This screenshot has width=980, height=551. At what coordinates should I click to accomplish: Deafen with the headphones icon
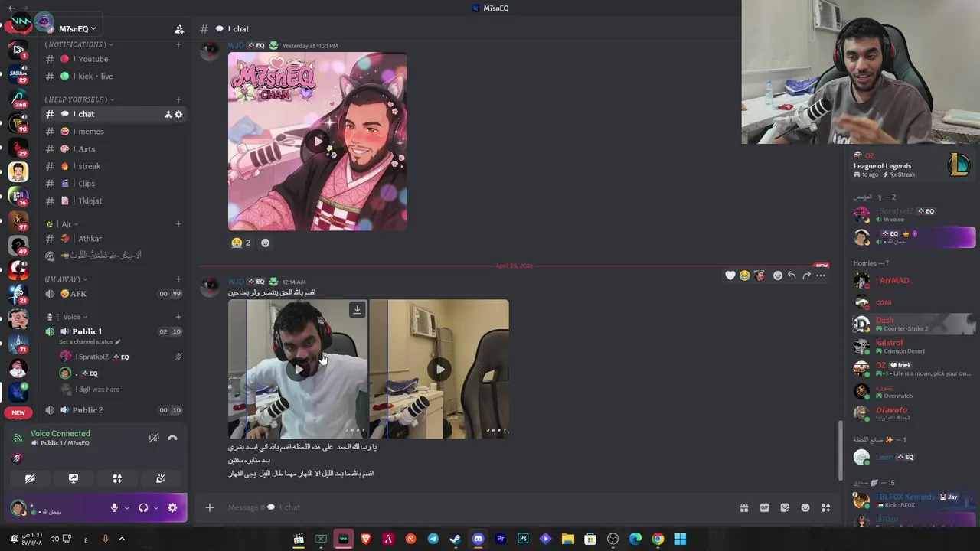pos(143,507)
